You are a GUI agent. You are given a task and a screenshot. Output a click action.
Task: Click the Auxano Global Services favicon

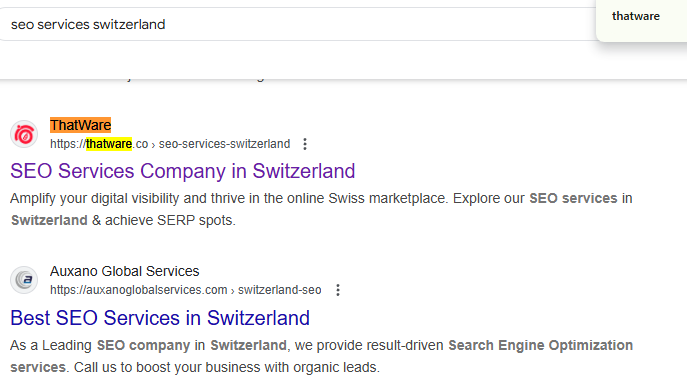(24, 280)
